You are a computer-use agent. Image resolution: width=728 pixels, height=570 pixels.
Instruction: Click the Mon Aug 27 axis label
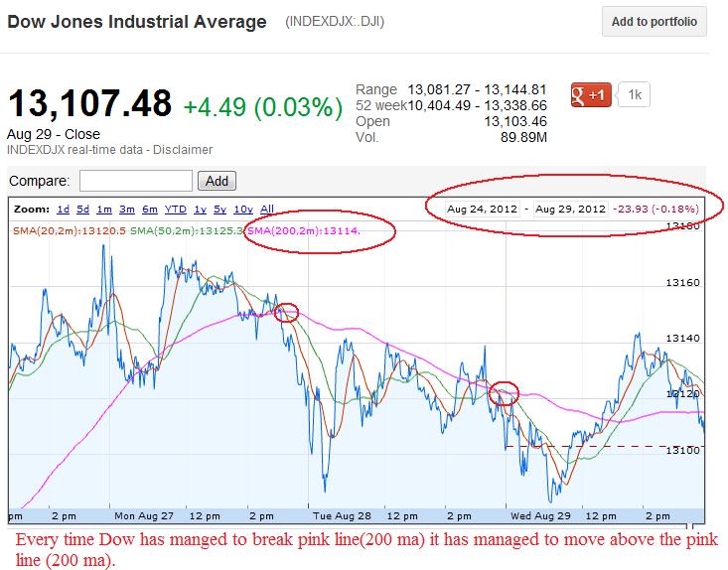(144, 516)
